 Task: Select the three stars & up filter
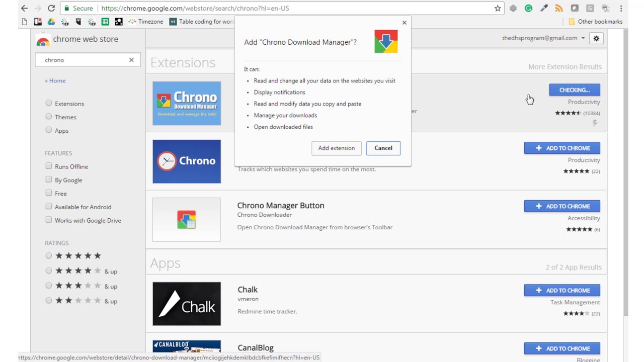[49, 286]
